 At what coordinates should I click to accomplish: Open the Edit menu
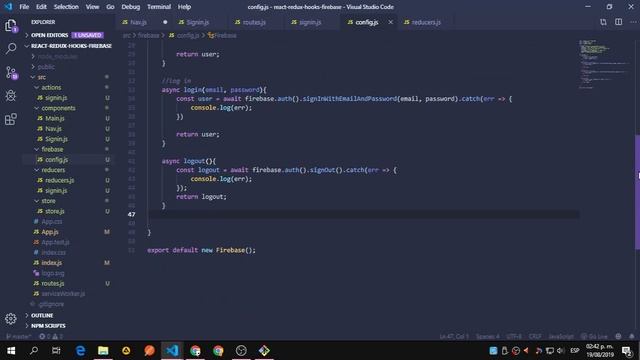[x=41, y=7]
